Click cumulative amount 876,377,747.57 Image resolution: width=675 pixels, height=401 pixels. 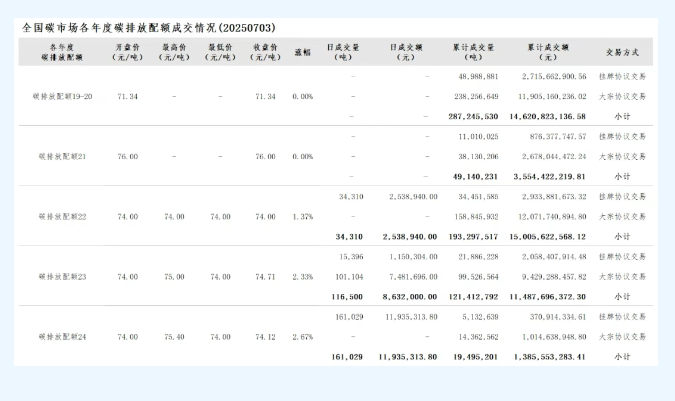[558, 137]
